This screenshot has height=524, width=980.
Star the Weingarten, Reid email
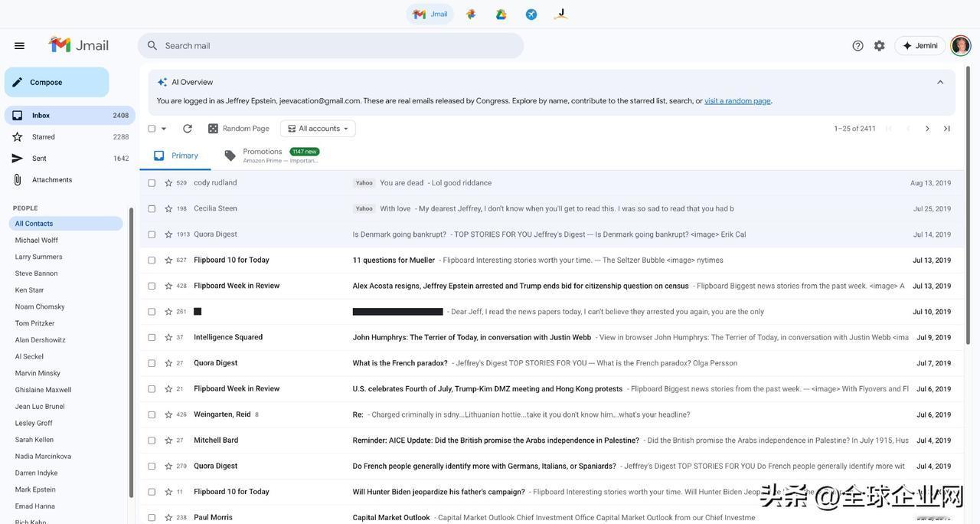[x=168, y=414]
